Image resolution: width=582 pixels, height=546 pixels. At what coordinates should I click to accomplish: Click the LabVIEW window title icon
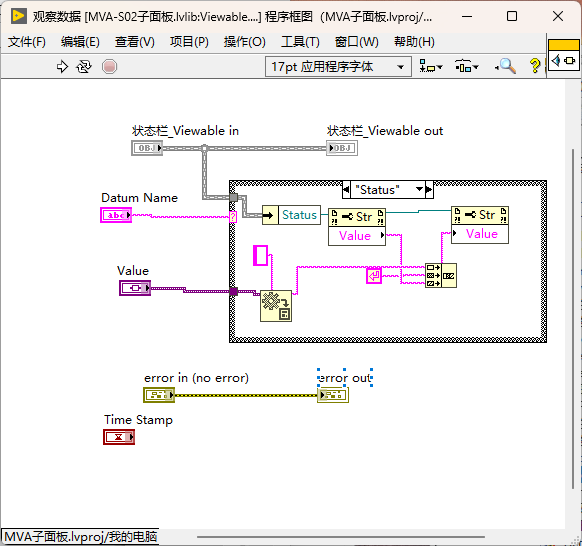coord(19,16)
